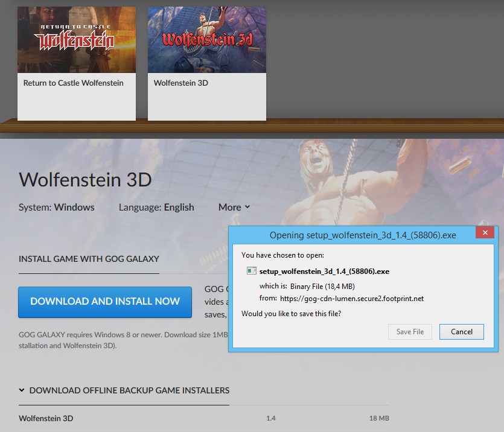The width and height of the screenshot is (504, 432).
Task: Click the gog-cdn-lumen.secure2.footprint.net source URL text
Action: [352, 299]
